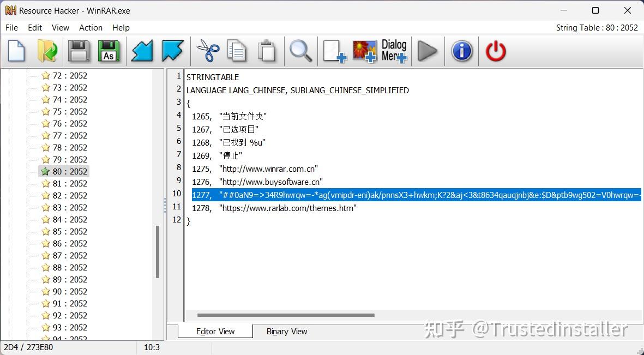Select tree item 81 : 2052
This screenshot has height=355, width=644.
pos(70,183)
